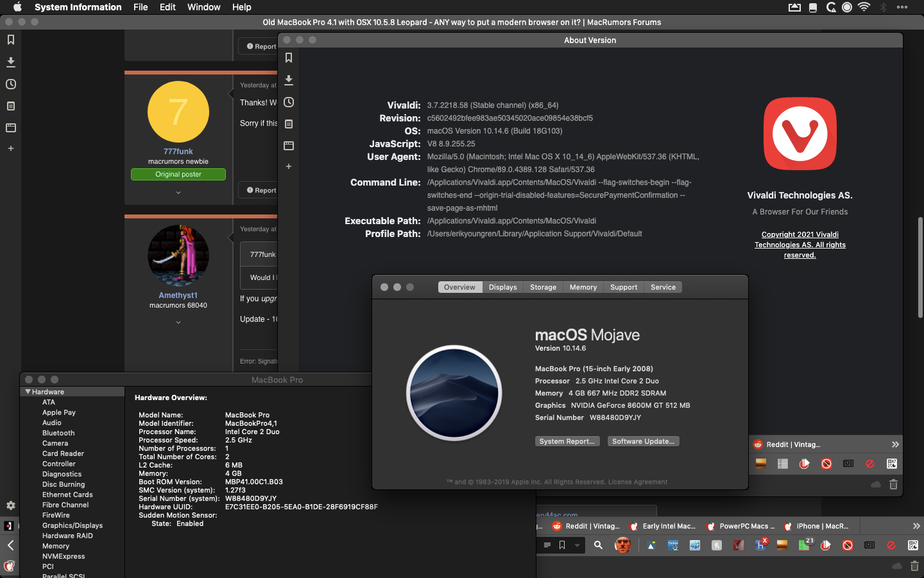924x578 pixels.
Task: Show more tabs arrows in the About Version window
Action: (x=895, y=444)
